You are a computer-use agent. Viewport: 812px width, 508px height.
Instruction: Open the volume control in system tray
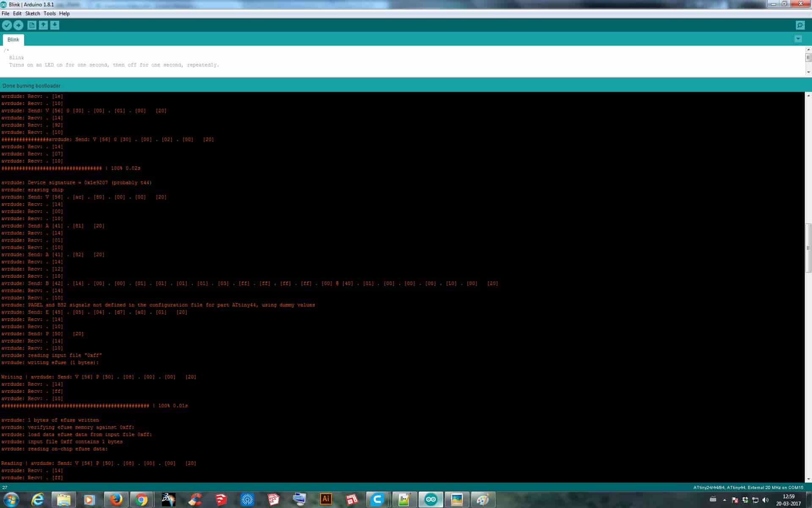(x=765, y=500)
